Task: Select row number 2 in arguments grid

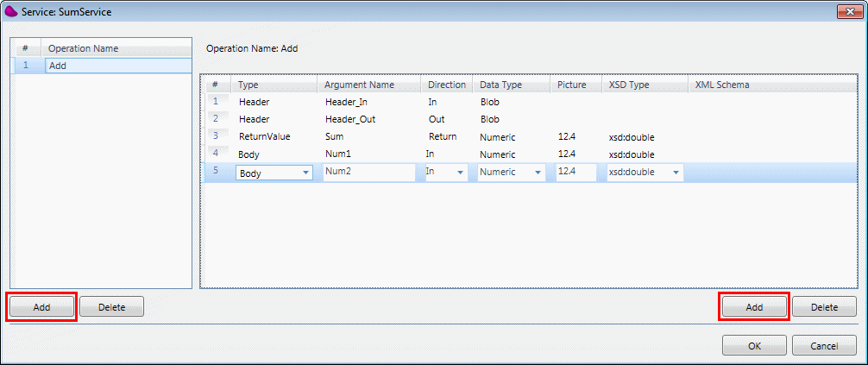Action: click(216, 118)
